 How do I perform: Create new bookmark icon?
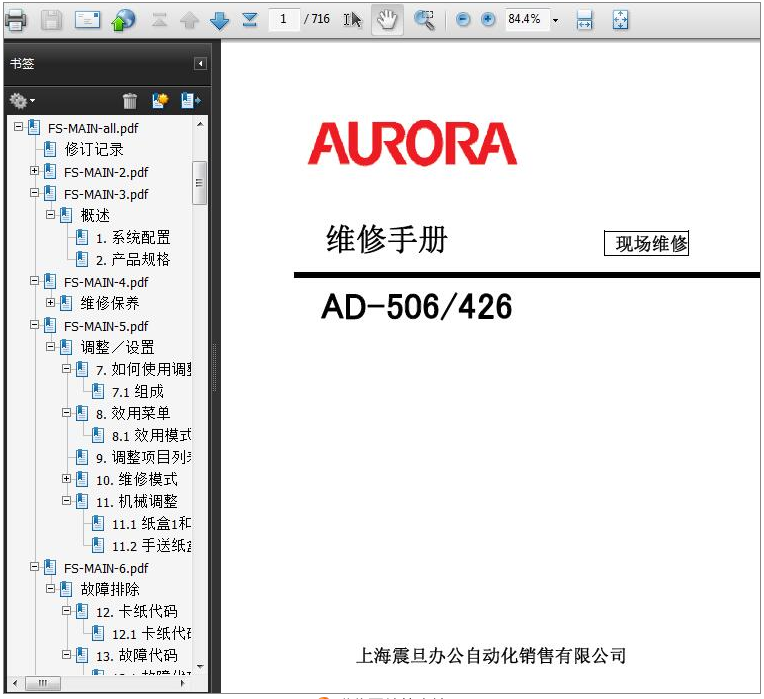click(x=160, y=101)
